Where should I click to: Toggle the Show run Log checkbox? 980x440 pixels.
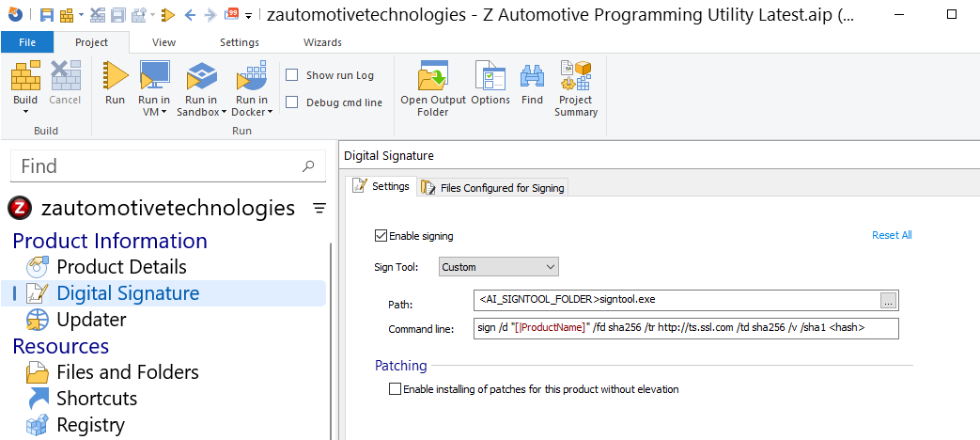pos(292,75)
